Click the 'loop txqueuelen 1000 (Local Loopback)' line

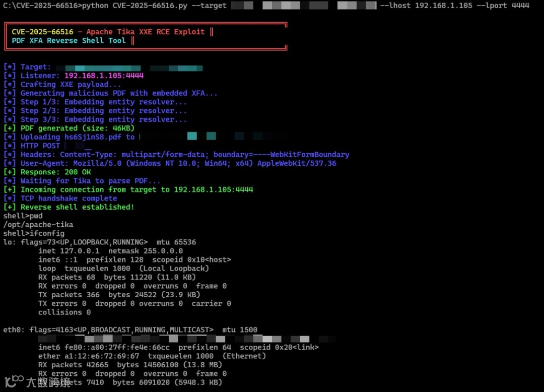tap(123, 269)
